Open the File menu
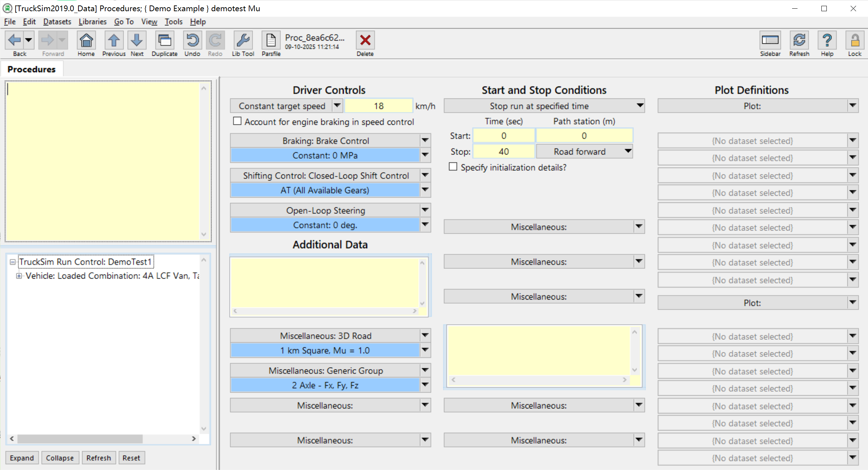The width and height of the screenshot is (868, 470). 10,22
